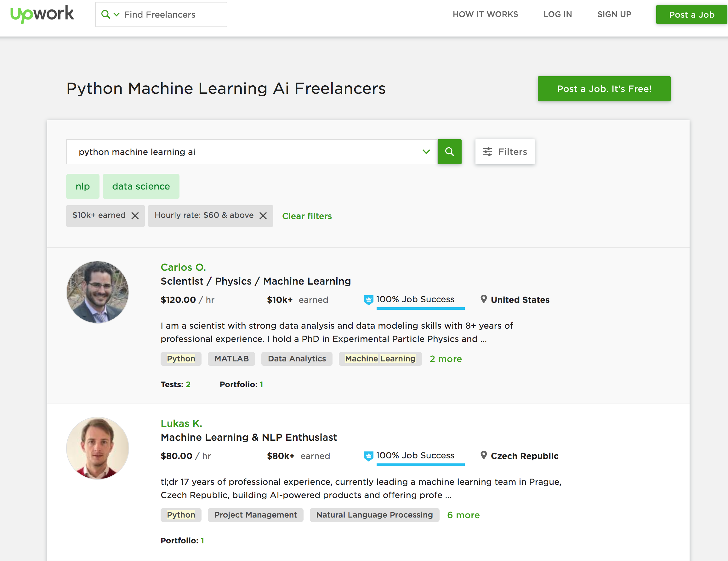Open How It Works page
This screenshot has width=728, height=561.
coord(485,14)
